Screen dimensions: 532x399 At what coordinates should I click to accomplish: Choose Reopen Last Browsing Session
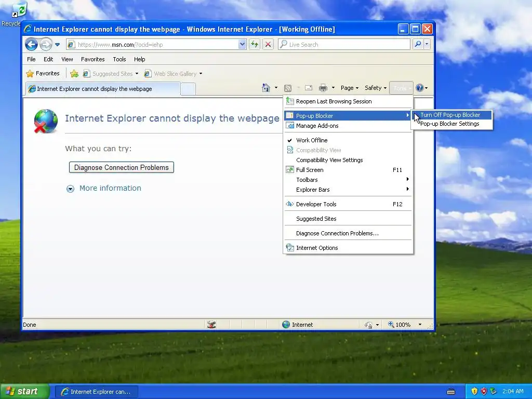pos(348,101)
